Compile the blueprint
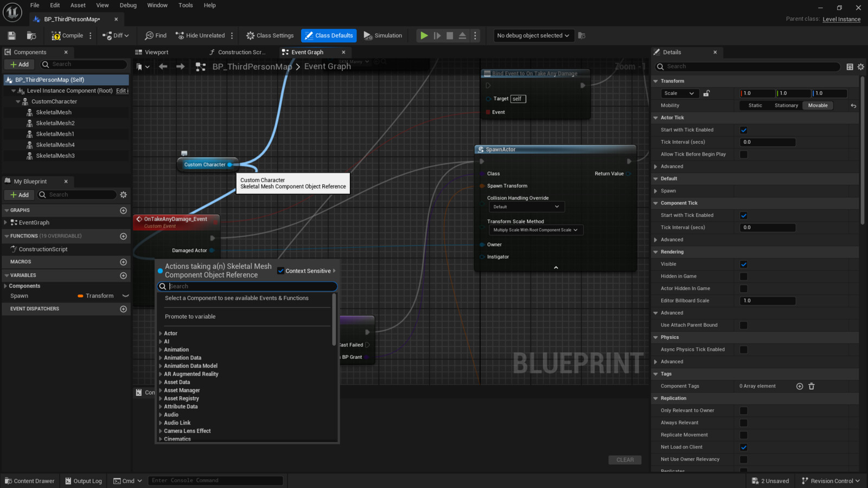The image size is (868, 488). (67, 36)
